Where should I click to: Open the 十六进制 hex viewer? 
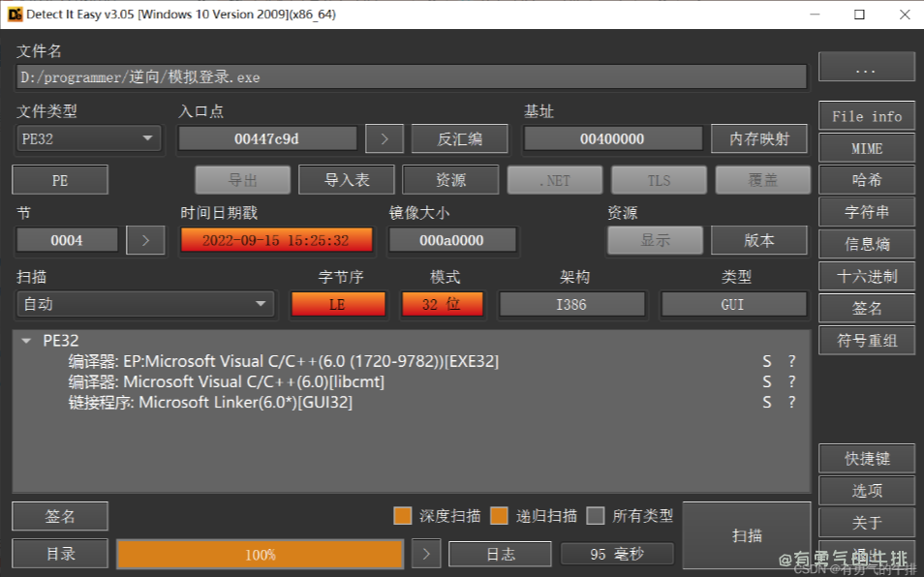pos(867,276)
